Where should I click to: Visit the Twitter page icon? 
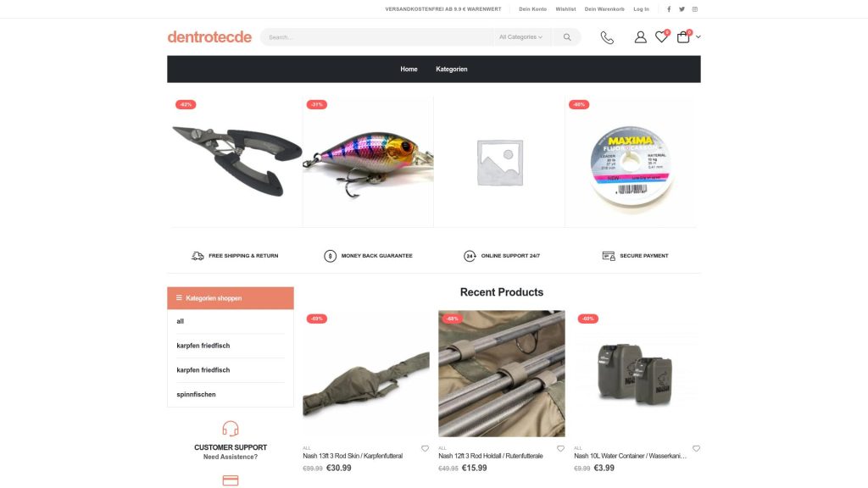pyautogui.click(x=682, y=9)
